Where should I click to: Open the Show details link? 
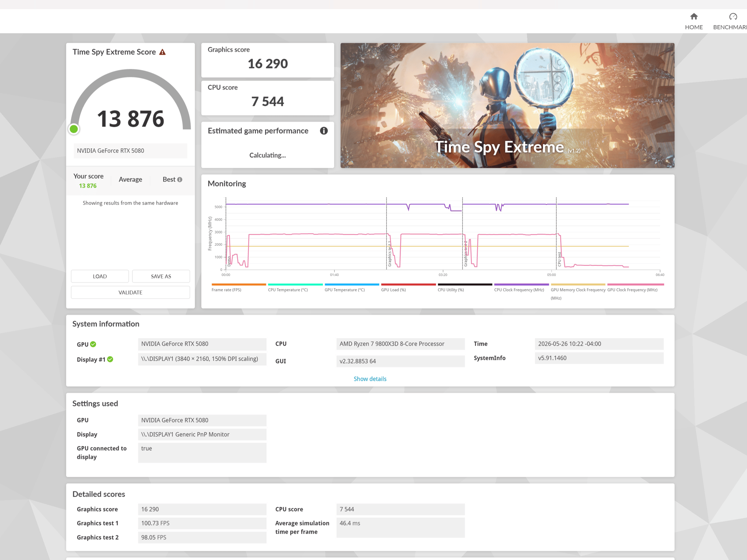[x=370, y=379]
